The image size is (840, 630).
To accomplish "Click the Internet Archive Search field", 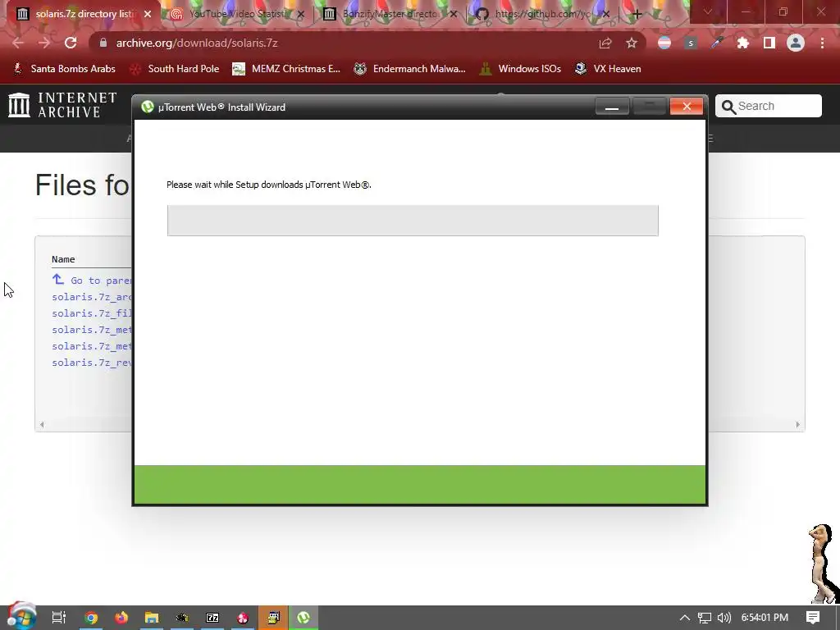I will (x=768, y=106).
